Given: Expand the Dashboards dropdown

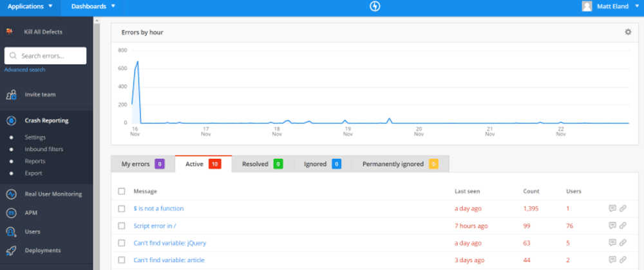Looking at the screenshot, I should click(93, 6).
